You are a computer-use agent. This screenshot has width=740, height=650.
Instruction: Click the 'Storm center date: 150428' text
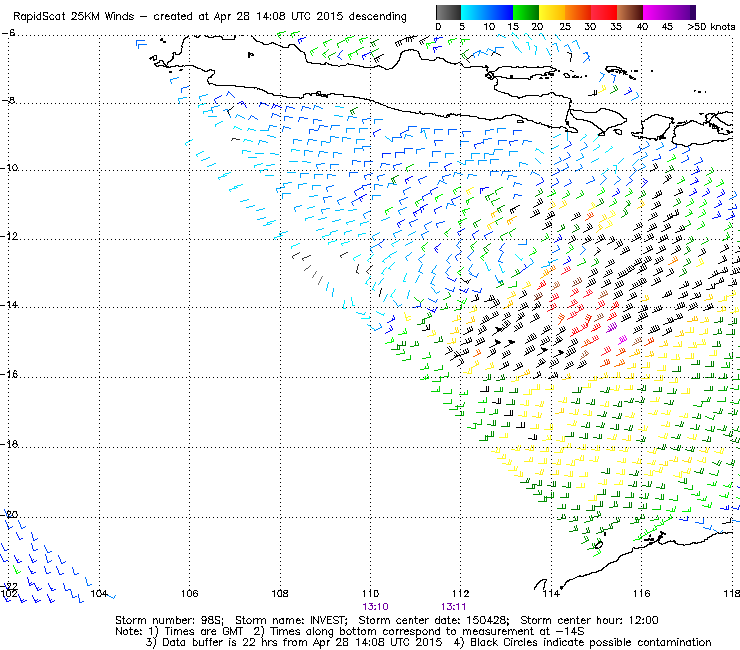click(x=433, y=620)
